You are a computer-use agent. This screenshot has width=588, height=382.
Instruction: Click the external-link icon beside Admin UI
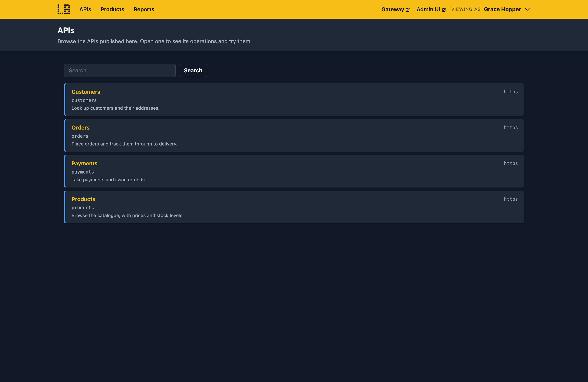pyautogui.click(x=444, y=10)
